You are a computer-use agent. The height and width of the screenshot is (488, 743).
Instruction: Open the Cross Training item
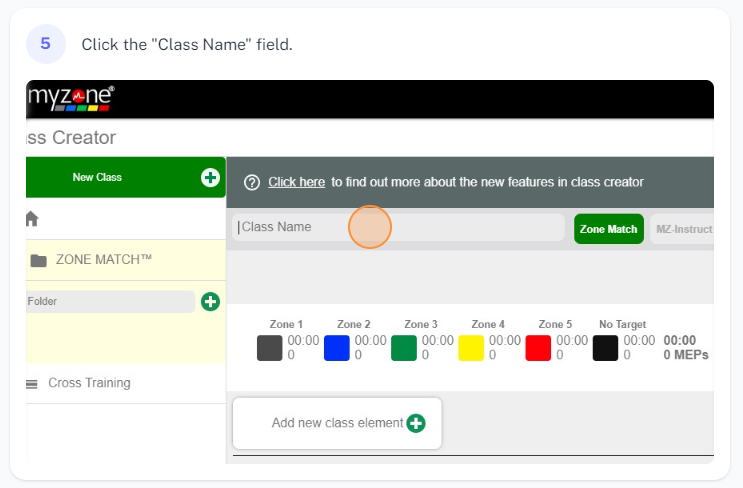tap(89, 383)
